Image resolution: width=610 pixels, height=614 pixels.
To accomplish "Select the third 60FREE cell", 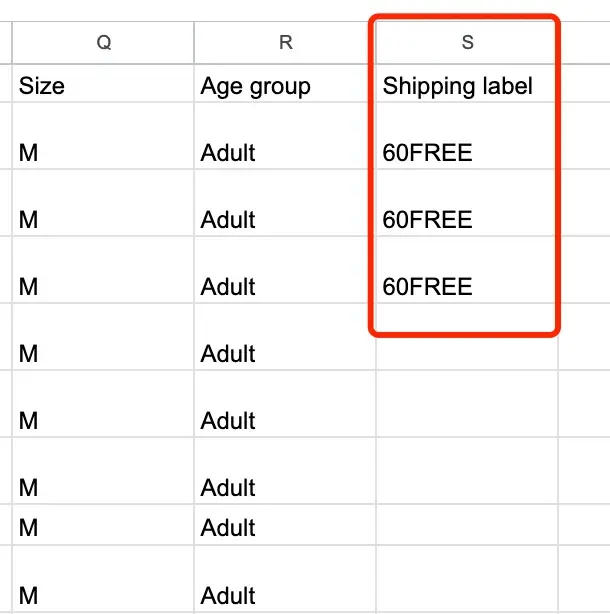I will click(x=467, y=270).
